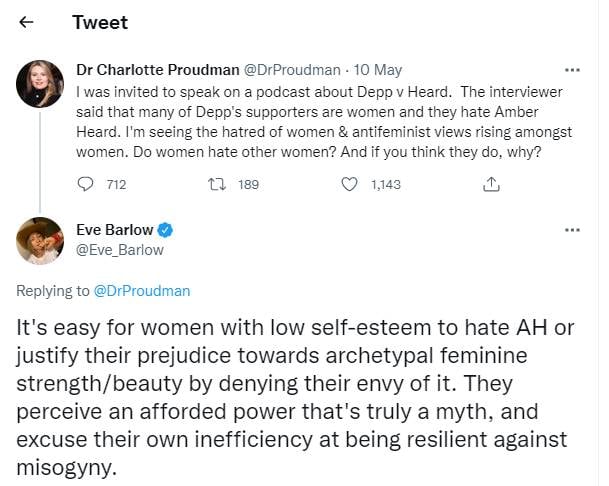609x486 pixels.
Task: Click the 712 replies count
Action: tap(116, 184)
